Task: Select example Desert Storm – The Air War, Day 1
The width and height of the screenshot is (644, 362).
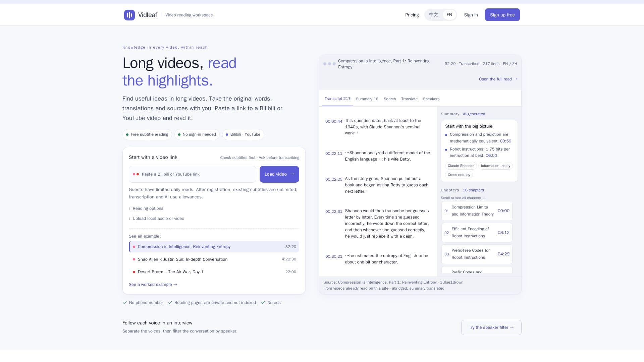Action: coord(214,272)
